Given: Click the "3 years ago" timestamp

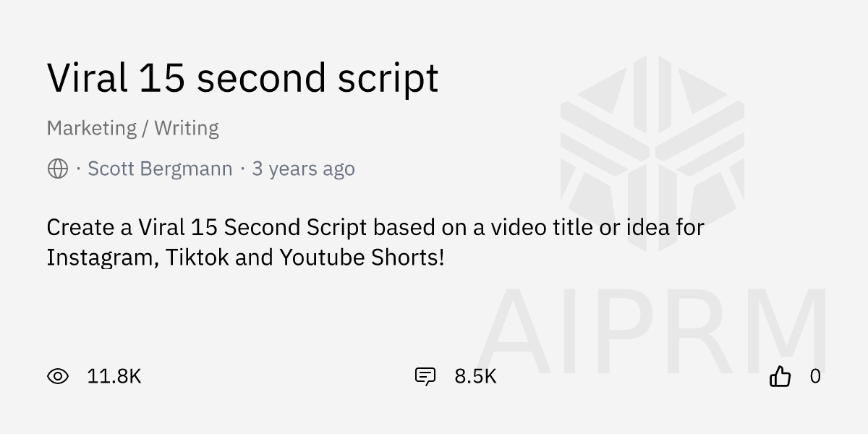Looking at the screenshot, I should [x=303, y=169].
